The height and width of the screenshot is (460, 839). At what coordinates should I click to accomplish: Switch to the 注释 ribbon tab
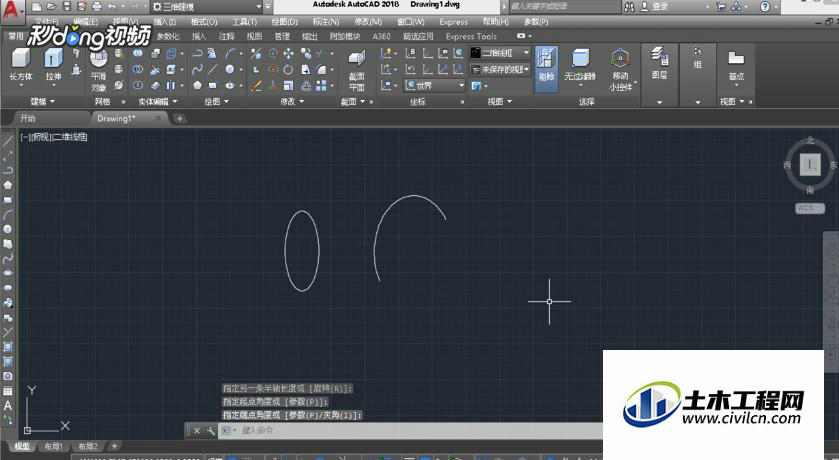(x=226, y=36)
